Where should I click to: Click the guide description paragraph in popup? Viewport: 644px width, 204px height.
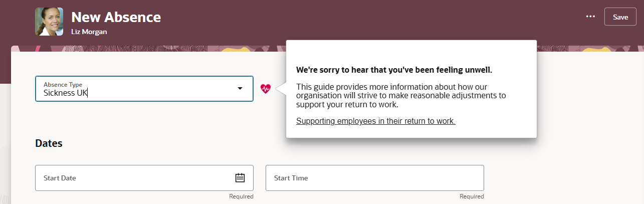click(x=401, y=96)
